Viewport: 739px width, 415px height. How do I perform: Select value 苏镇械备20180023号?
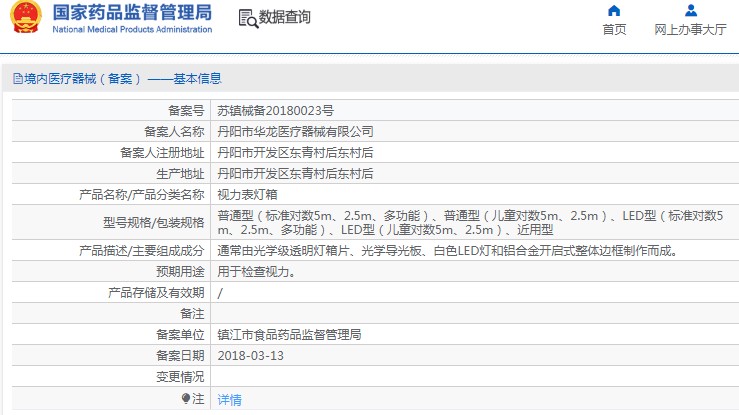pyautogui.click(x=275, y=111)
